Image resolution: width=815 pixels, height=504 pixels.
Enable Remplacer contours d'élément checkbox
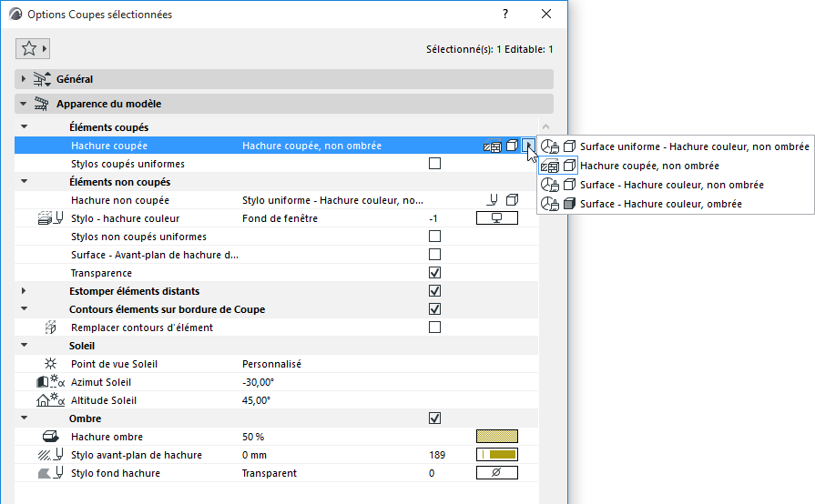(x=434, y=327)
